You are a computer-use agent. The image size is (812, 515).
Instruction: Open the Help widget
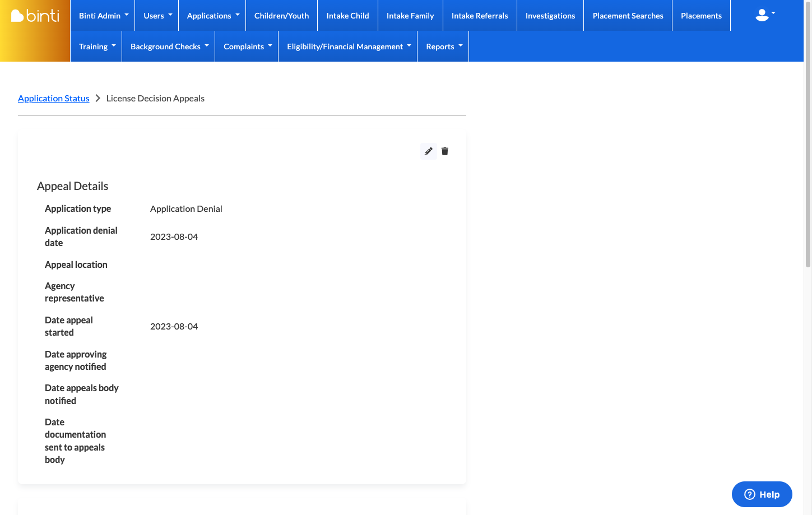[762, 494]
